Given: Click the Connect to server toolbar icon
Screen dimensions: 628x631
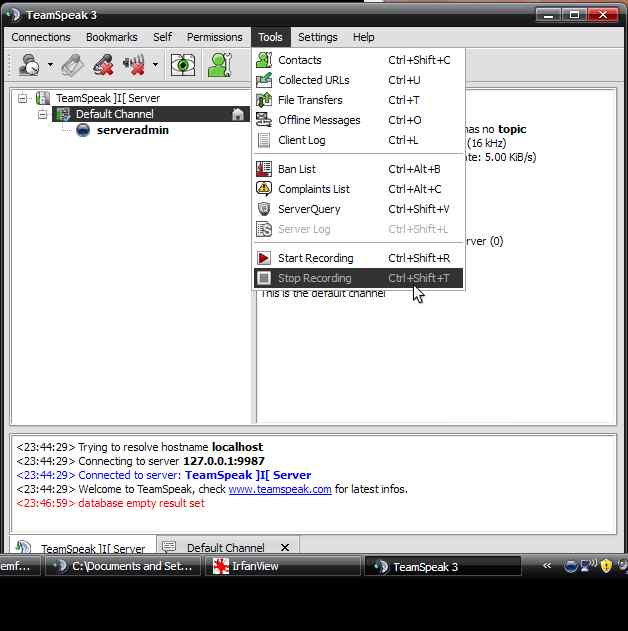Looking at the screenshot, I should [x=29, y=65].
